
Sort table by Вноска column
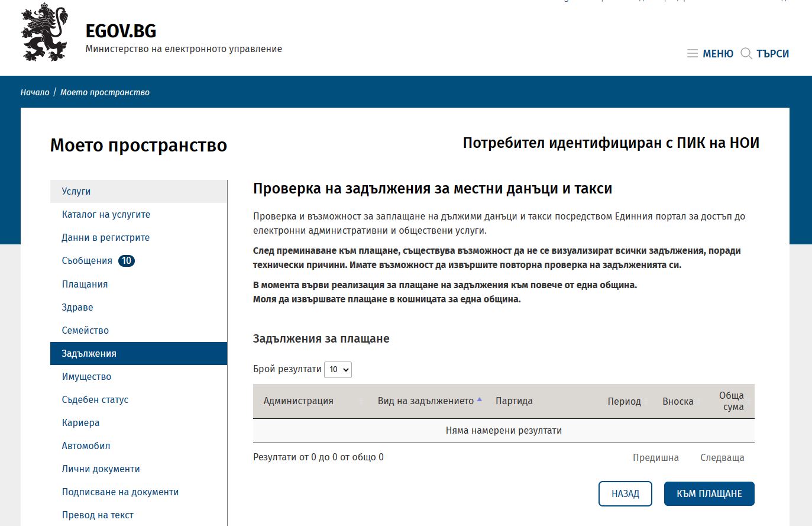pos(678,401)
